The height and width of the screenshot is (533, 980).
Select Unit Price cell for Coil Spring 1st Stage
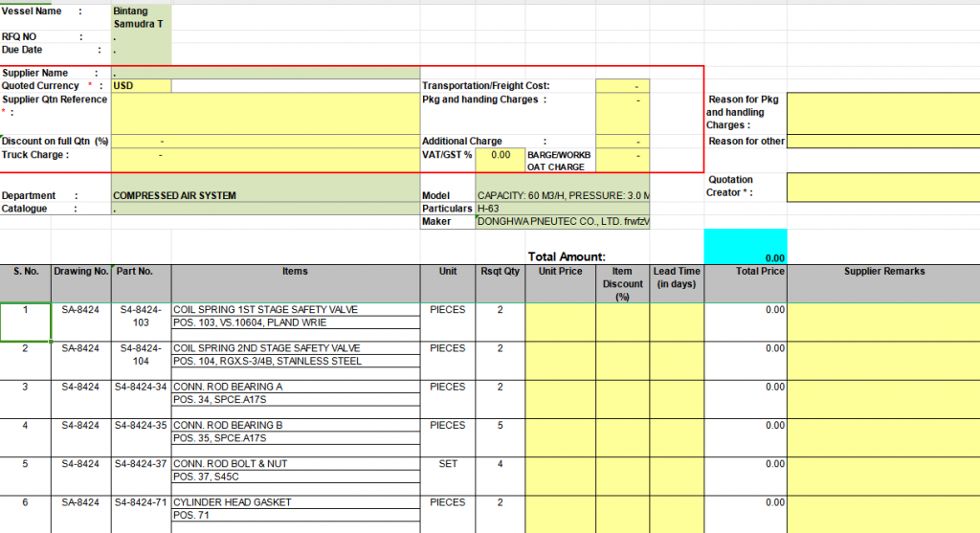tap(560, 322)
